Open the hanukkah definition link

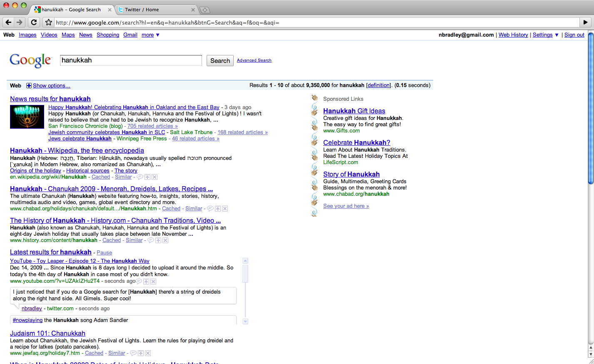pos(379,85)
